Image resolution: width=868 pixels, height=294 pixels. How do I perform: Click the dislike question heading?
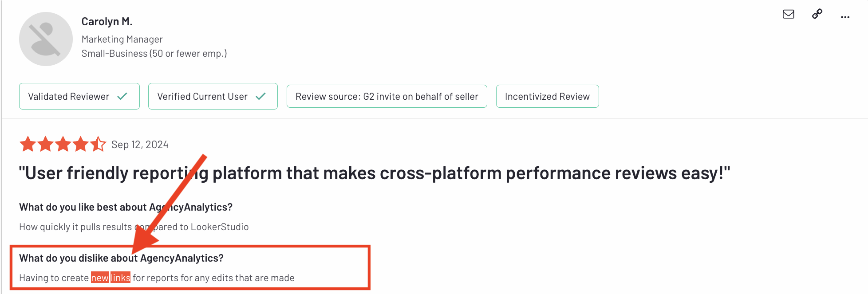click(x=121, y=258)
